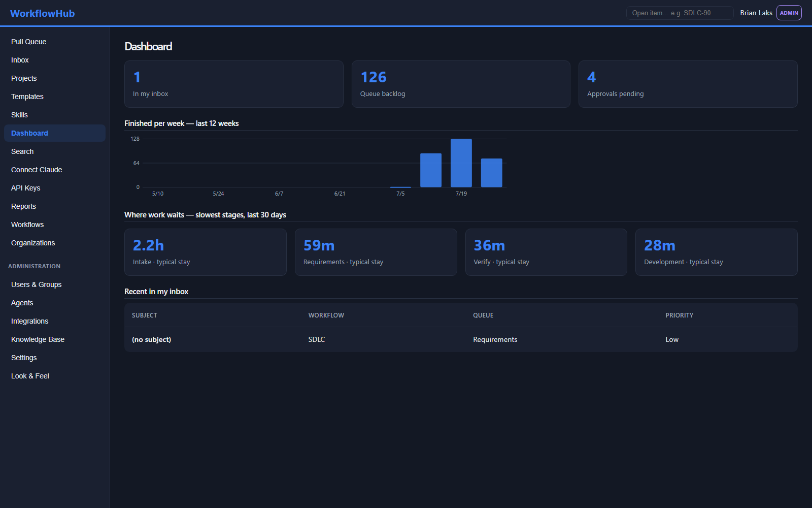Select the Requirements typical stay card
The width and height of the screenshot is (812, 508).
point(376,252)
